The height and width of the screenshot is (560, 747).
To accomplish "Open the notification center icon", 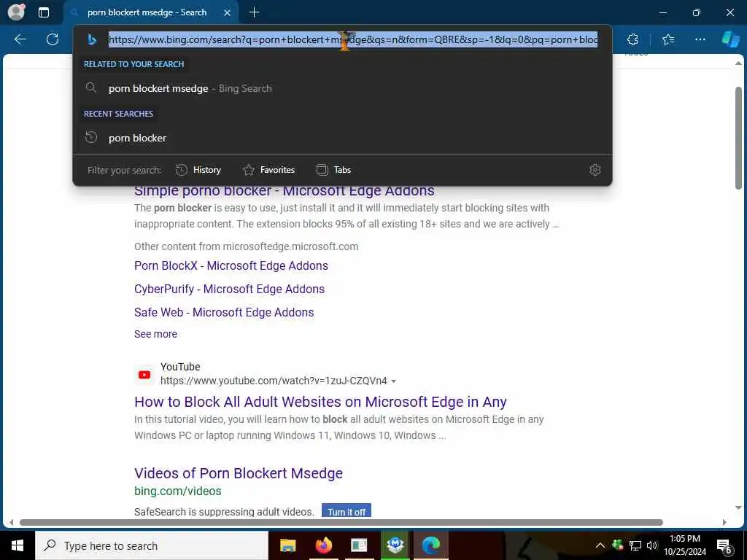I will (x=724, y=546).
